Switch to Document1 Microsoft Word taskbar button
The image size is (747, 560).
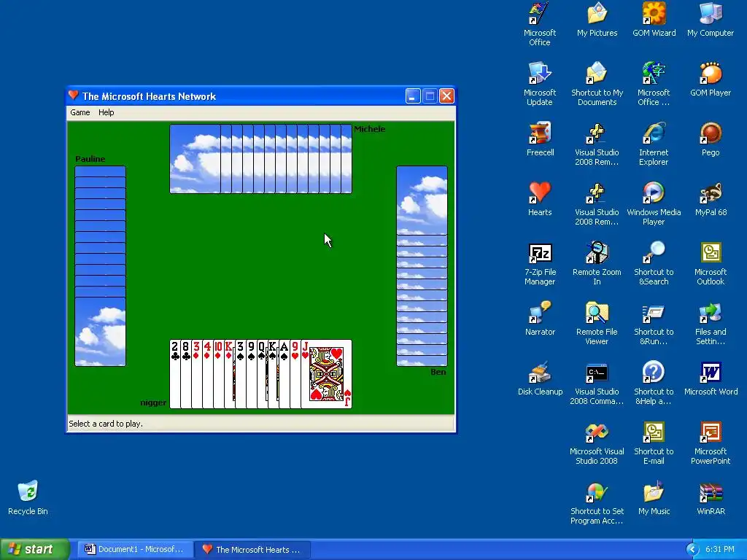tap(135, 549)
